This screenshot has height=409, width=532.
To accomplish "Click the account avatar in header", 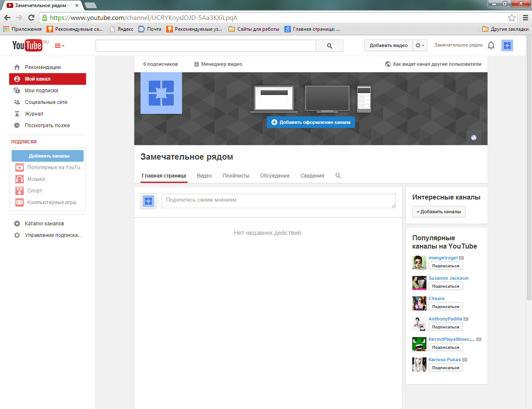I will coord(507,45).
